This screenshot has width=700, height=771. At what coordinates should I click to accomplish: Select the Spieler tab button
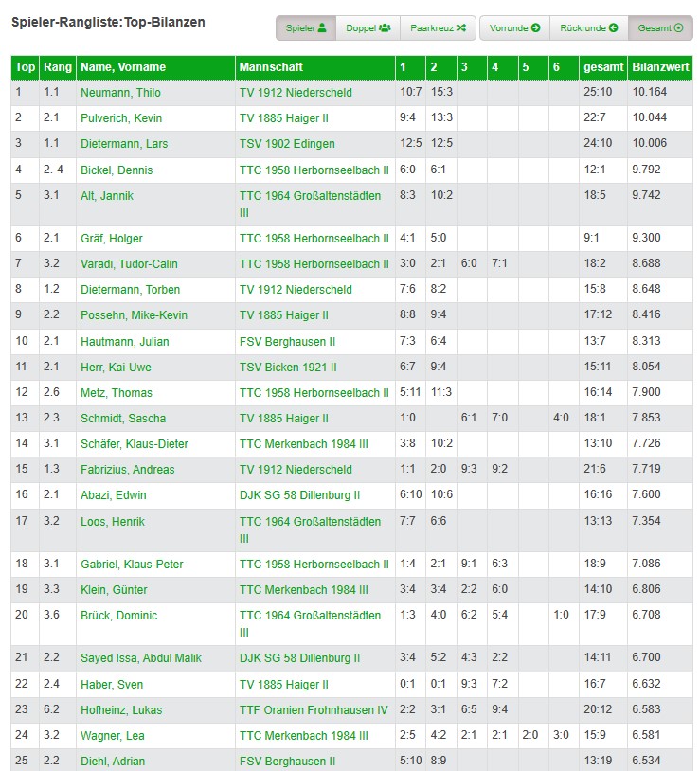point(306,28)
